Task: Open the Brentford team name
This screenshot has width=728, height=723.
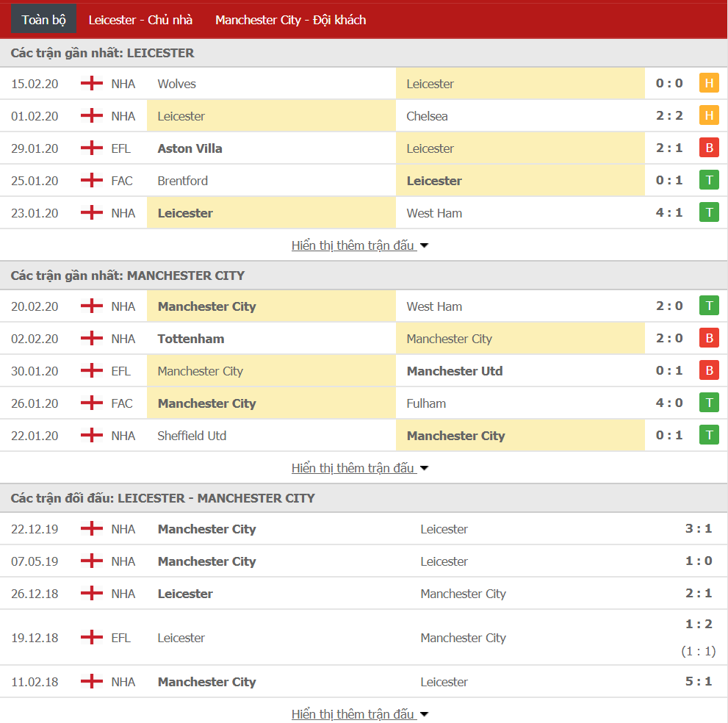Action: pyautogui.click(x=182, y=181)
